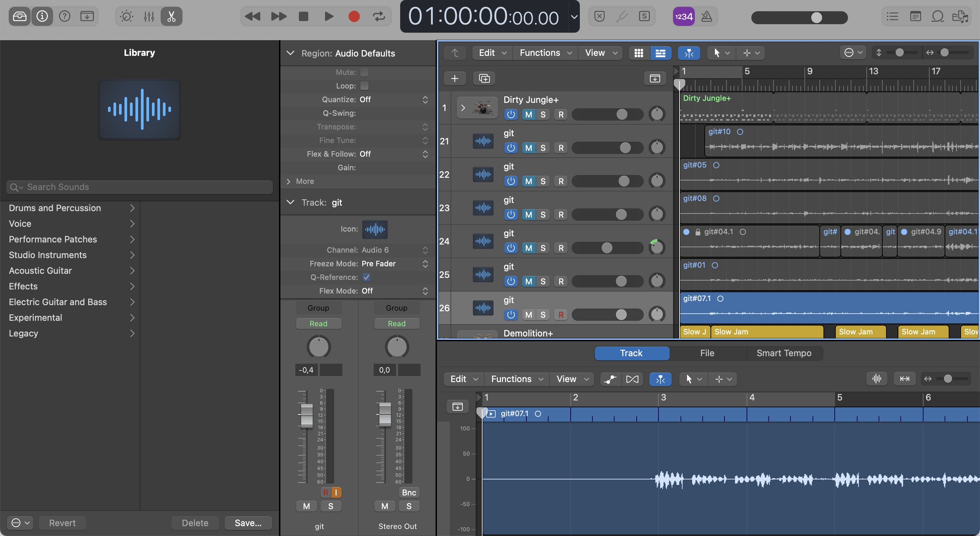This screenshot has width=980, height=536.
Task: Uncheck the Q-Reference checkbox
Action: click(366, 277)
